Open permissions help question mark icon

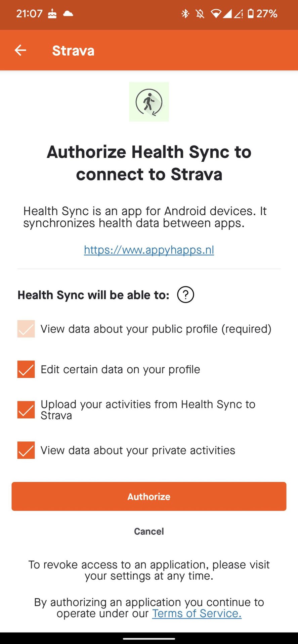[x=185, y=295]
